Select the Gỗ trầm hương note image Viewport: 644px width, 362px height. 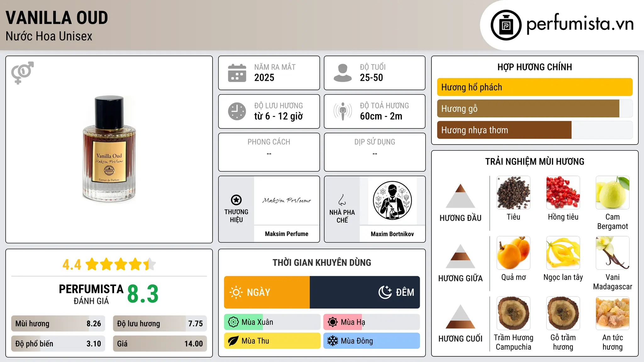563,313
